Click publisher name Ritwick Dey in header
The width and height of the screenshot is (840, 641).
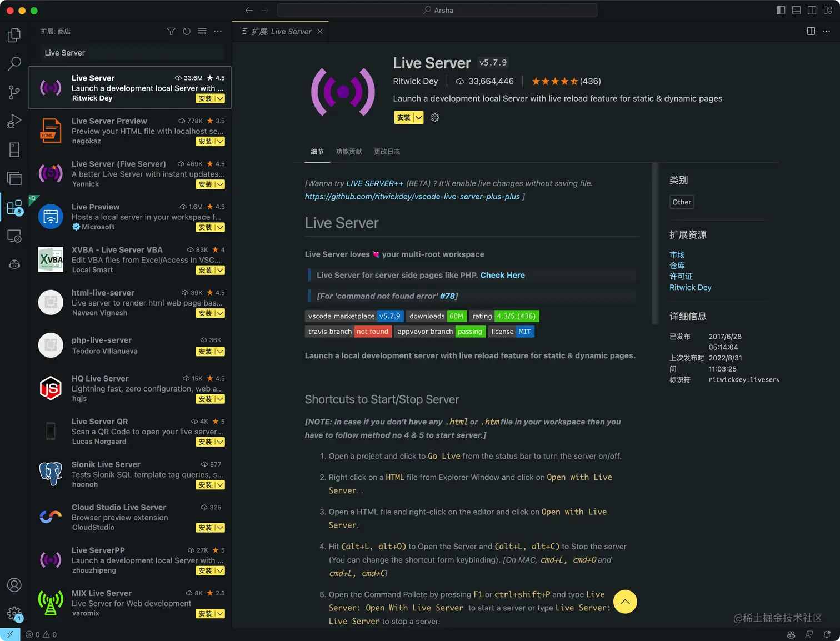coord(416,81)
